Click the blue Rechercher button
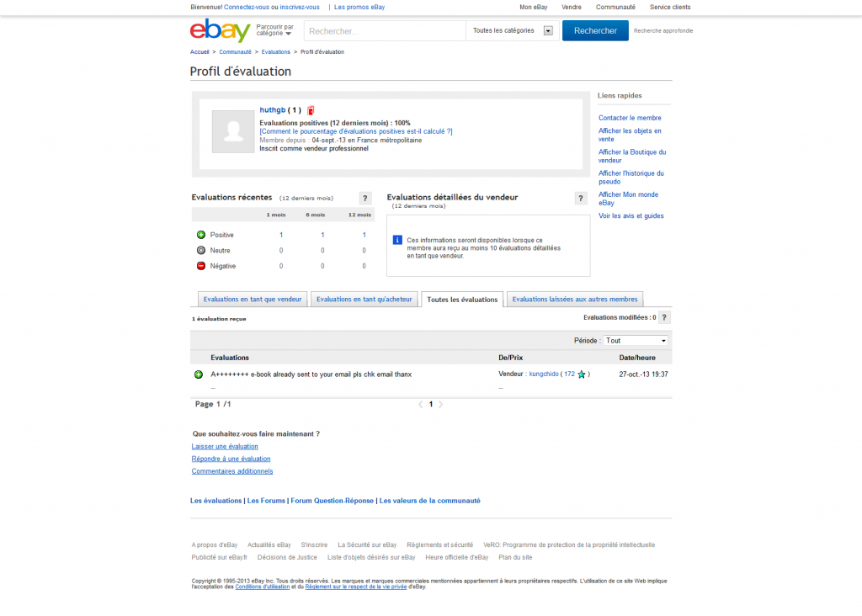862x616 pixels. [595, 31]
